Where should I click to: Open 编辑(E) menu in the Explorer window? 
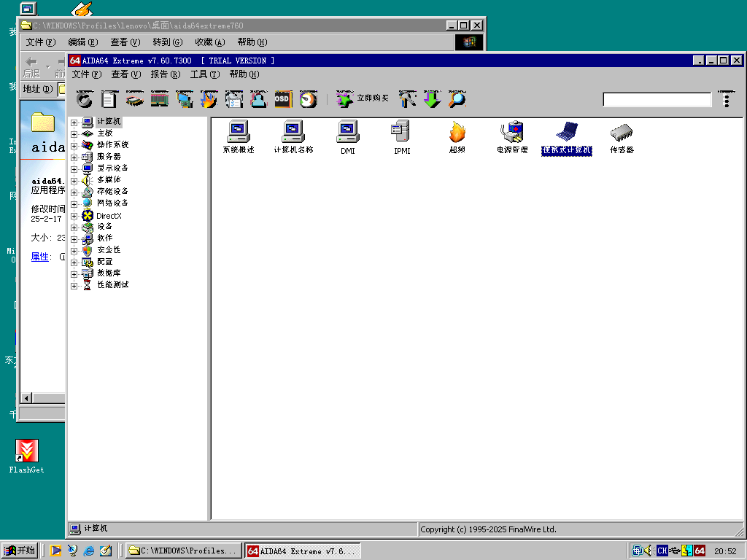(83, 42)
